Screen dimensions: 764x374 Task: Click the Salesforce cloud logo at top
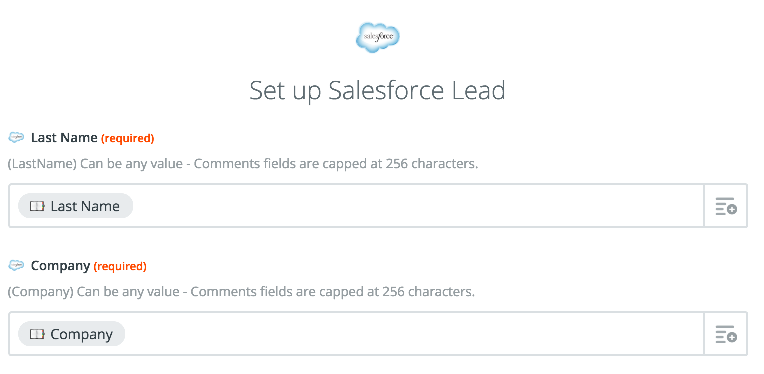pos(378,37)
